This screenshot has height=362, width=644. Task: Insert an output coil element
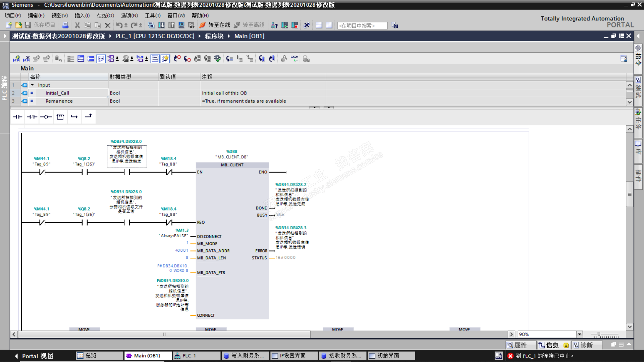tap(46, 117)
